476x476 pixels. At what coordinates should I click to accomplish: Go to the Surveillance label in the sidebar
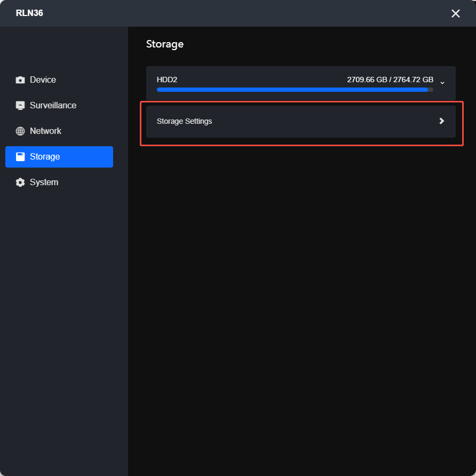click(x=53, y=105)
